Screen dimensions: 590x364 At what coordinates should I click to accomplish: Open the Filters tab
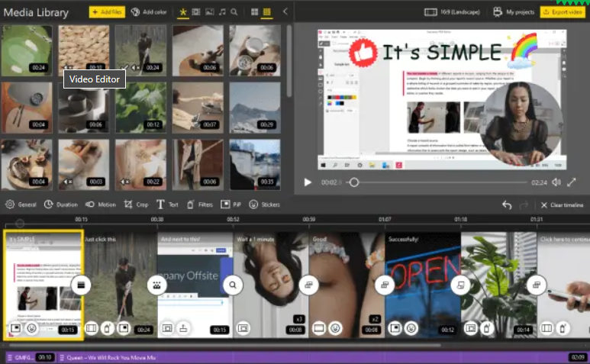(199, 205)
